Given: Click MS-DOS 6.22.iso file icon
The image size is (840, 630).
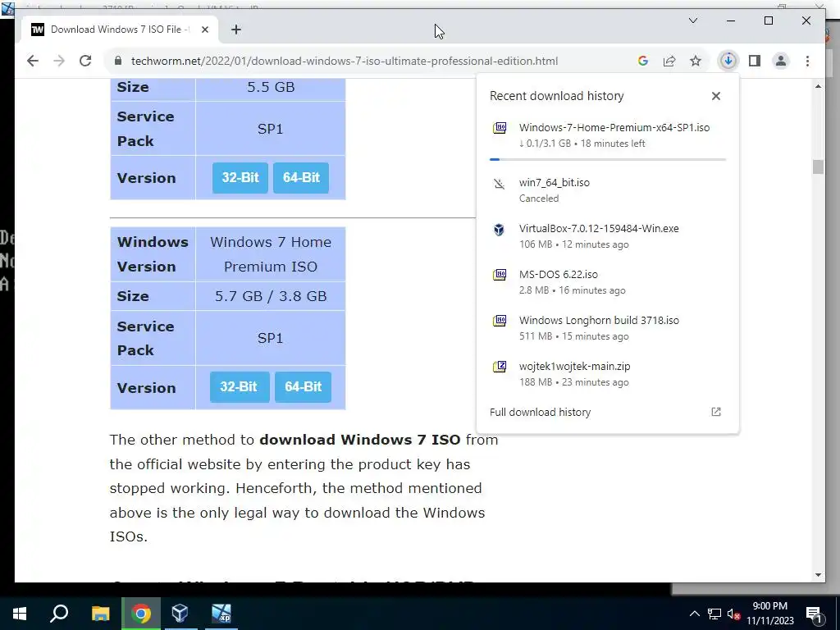Looking at the screenshot, I should 500,275.
